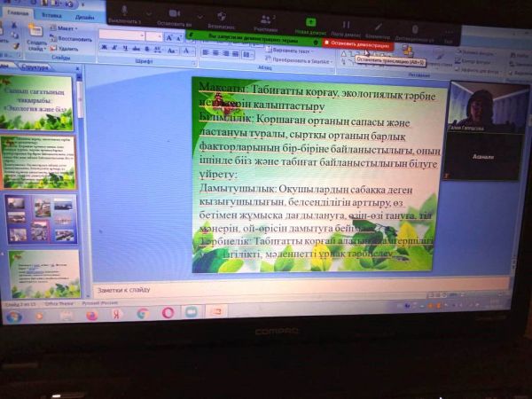Open Opera browser from the taskbar
The width and height of the screenshot is (532, 399).
coord(168,313)
